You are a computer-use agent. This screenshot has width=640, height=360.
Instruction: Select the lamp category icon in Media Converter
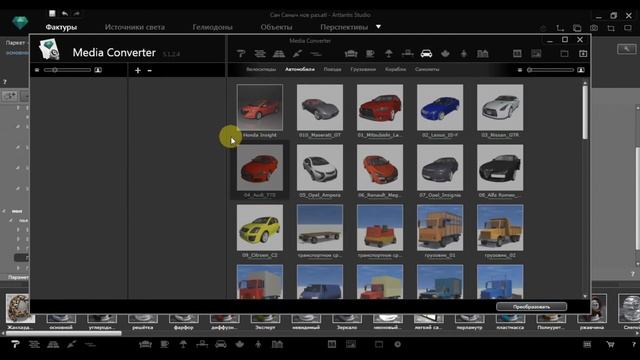(389, 53)
